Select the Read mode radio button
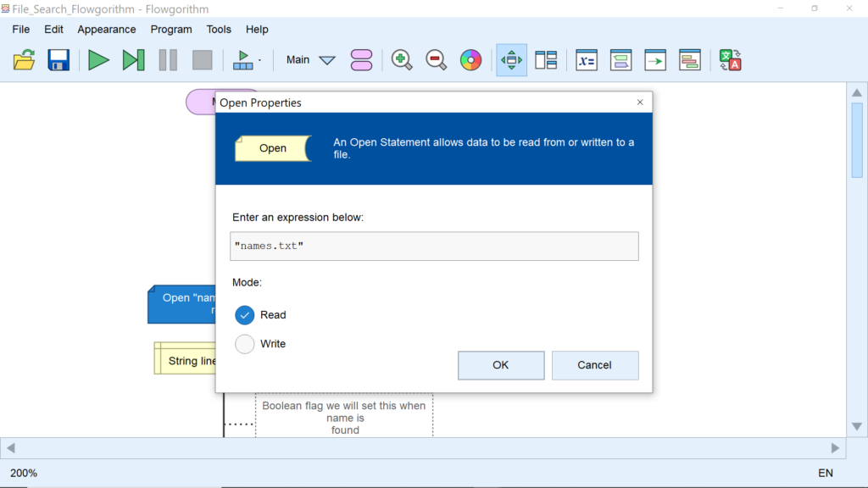868x488 pixels. tap(245, 315)
